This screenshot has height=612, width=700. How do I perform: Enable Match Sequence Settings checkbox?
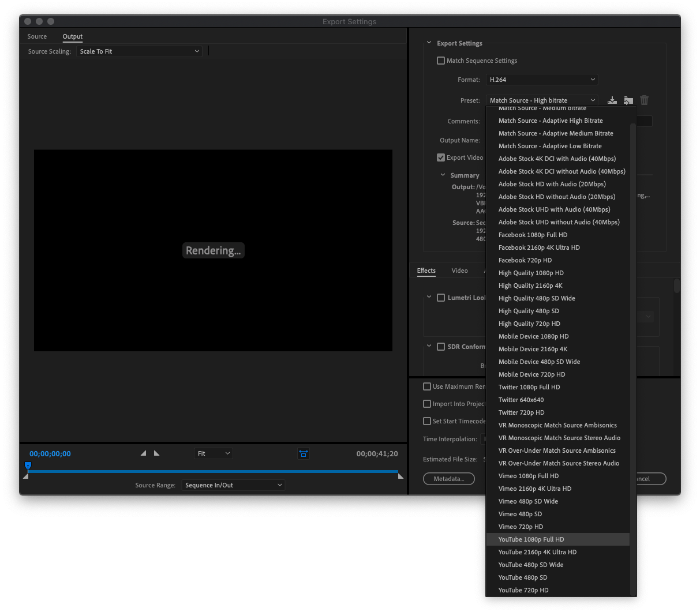point(441,61)
